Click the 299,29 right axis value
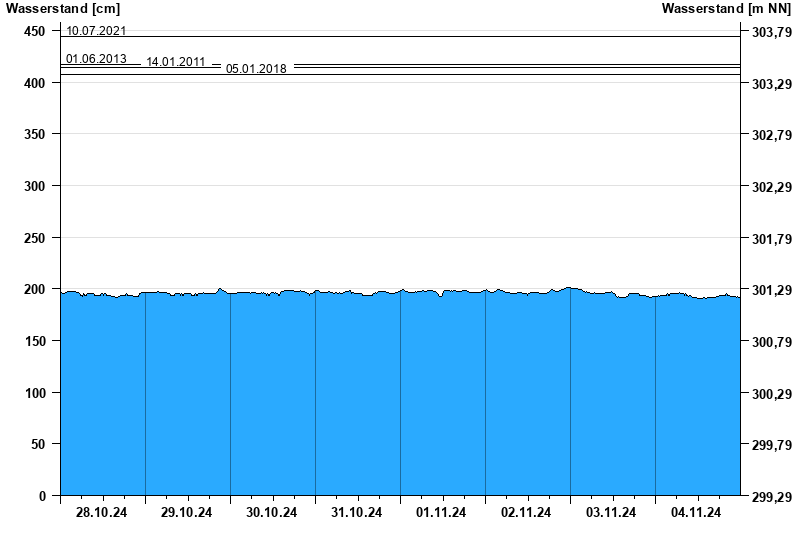 point(770,497)
